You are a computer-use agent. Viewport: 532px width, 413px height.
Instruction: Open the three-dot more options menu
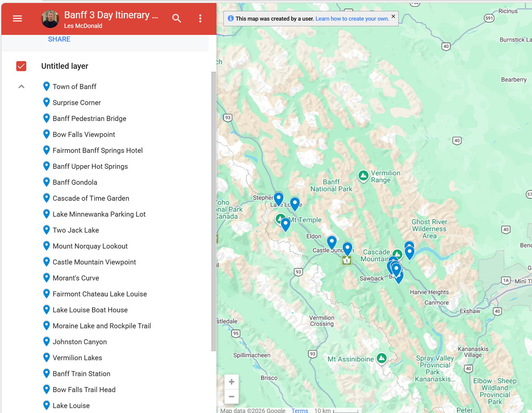point(200,18)
